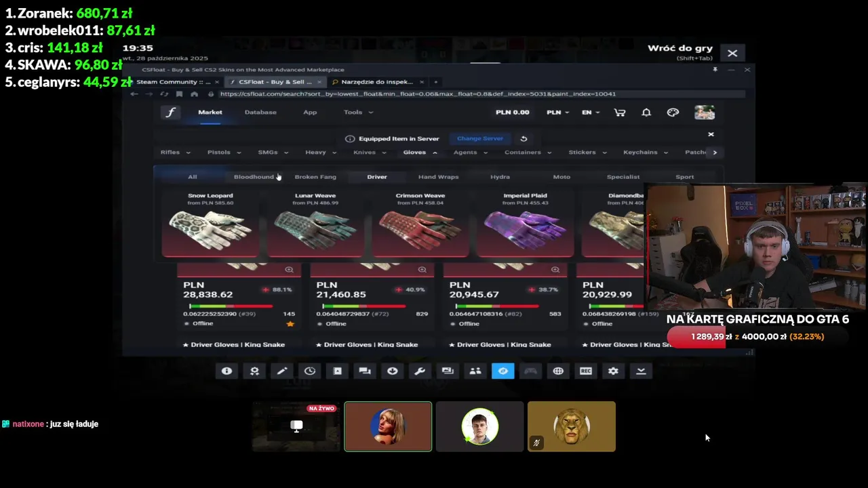Zoom the PLN 28,838.62 listing image
This screenshot has width=868, height=488.
point(289,270)
